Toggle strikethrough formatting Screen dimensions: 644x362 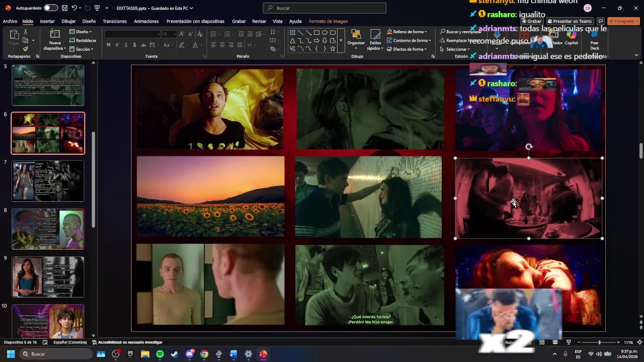tap(143, 45)
